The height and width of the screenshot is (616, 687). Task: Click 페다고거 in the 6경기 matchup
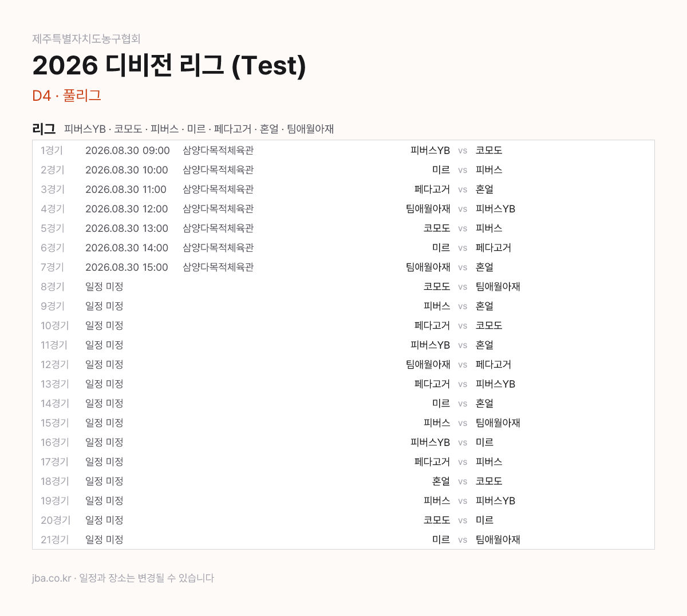pyautogui.click(x=493, y=248)
